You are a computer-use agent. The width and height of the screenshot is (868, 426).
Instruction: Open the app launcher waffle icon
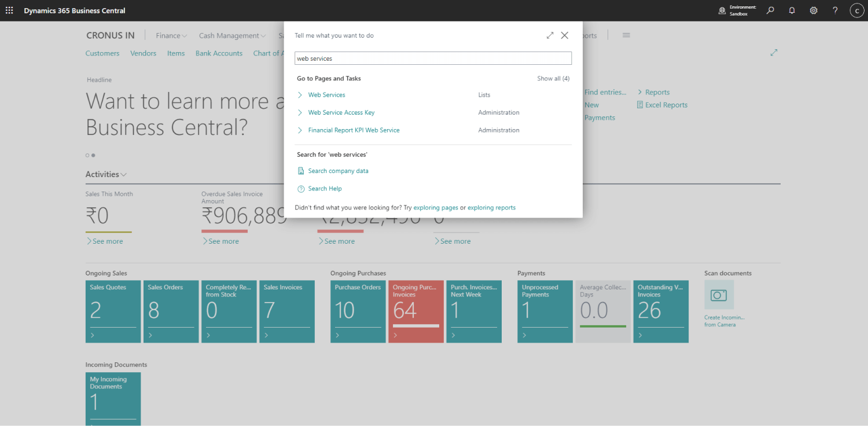pyautogui.click(x=9, y=10)
